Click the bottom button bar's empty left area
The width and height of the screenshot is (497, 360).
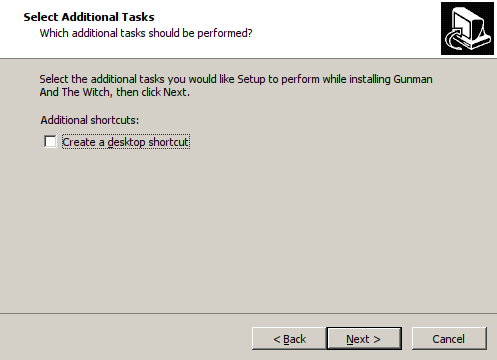point(125,337)
